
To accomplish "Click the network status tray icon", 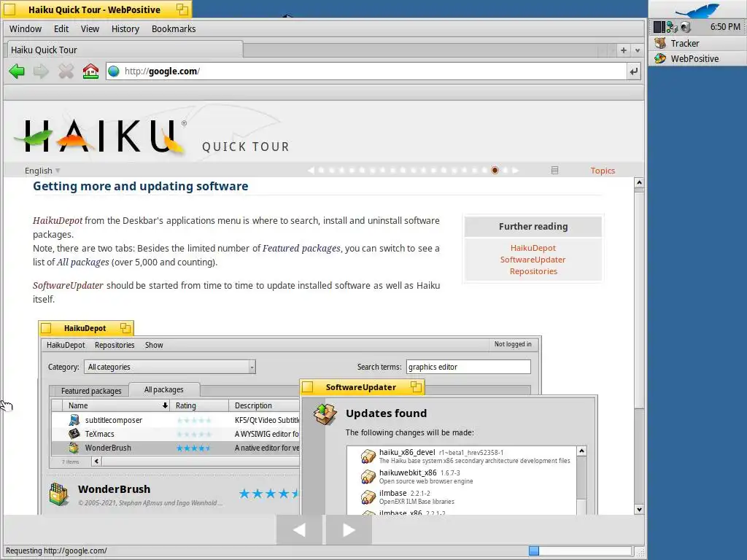I will (672, 27).
